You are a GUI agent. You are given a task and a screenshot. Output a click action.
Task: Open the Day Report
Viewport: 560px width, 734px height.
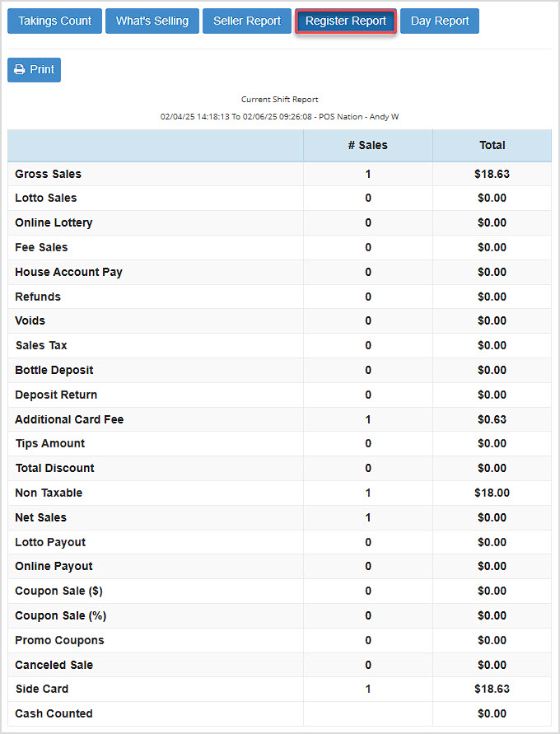[440, 21]
